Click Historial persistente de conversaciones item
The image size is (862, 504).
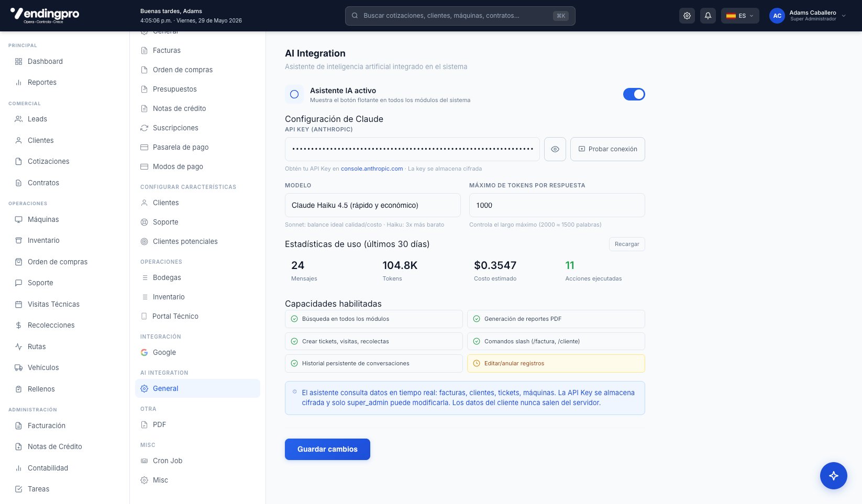[x=374, y=363]
